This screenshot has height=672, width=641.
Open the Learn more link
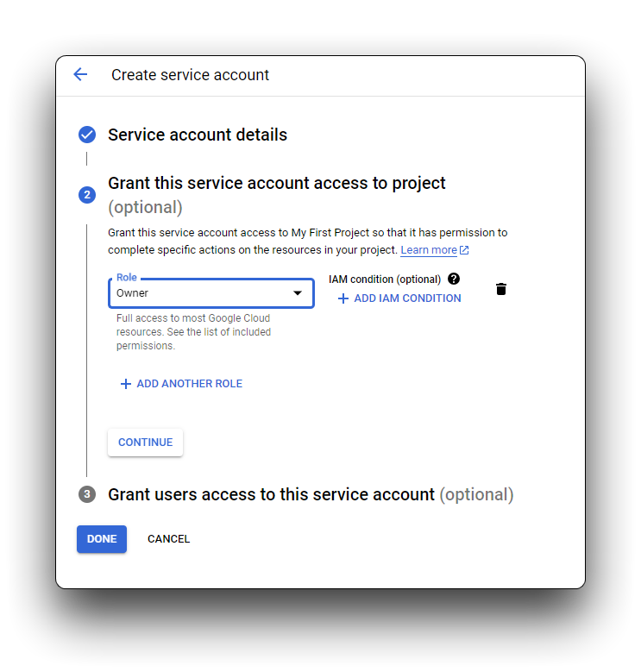click(x=429, y=250)
